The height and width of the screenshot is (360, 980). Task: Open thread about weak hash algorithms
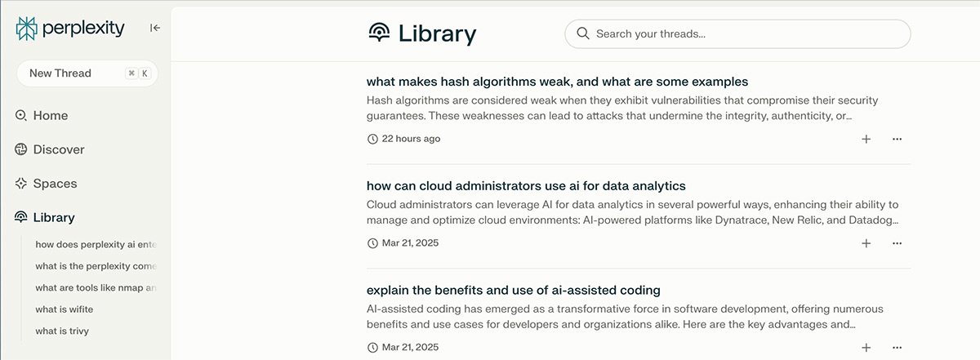tap(557, 82)
